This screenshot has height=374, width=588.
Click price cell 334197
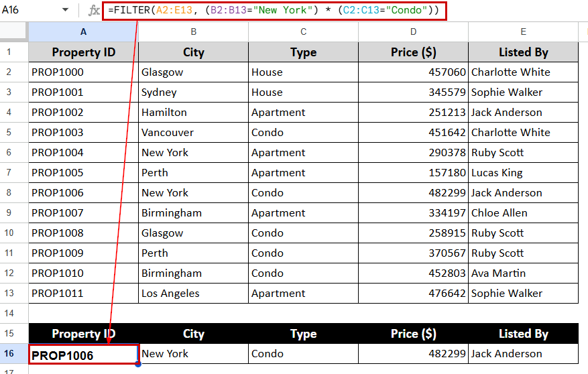(x=413, y=213)
